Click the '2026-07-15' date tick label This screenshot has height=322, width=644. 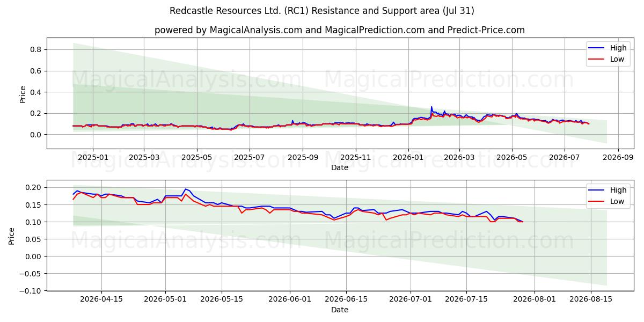(467, 299)
